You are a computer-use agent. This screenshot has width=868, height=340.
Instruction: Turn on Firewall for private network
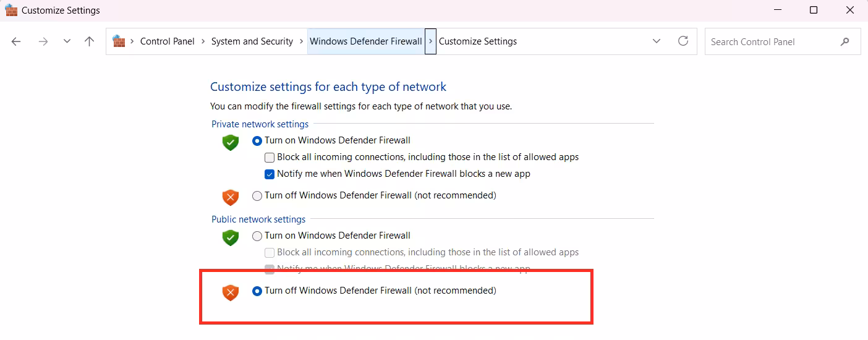(257, 140)
